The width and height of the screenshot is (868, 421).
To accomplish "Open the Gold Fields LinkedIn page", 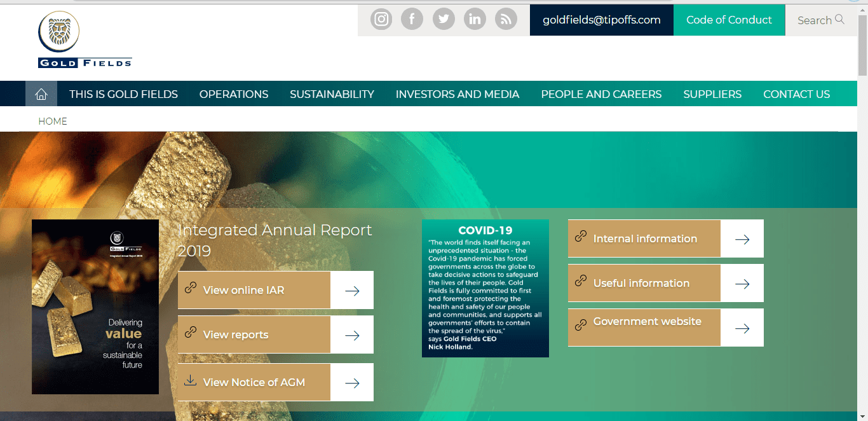I will tap(475, 20).
